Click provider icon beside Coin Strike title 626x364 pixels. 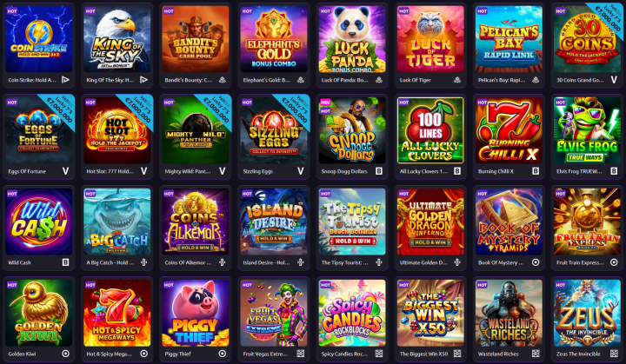coord(65,80)
